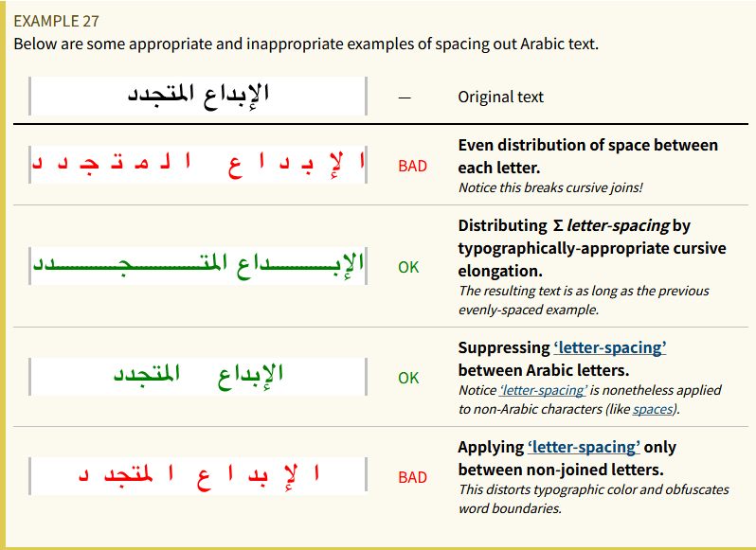This screenshot has width=756, height=550.
Task: Click the original black Arabic text sample
Action: click(x=198, y=96)
